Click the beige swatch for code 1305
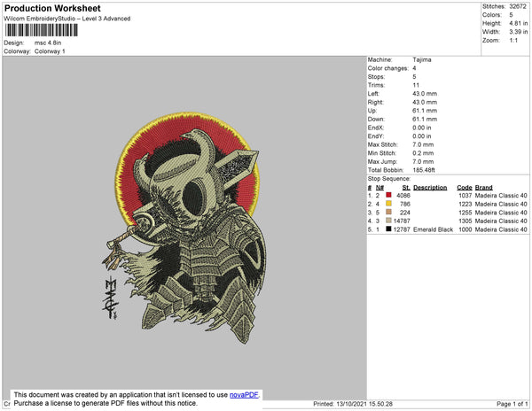Viewport: 532px width, 411px height. (388, 221)
